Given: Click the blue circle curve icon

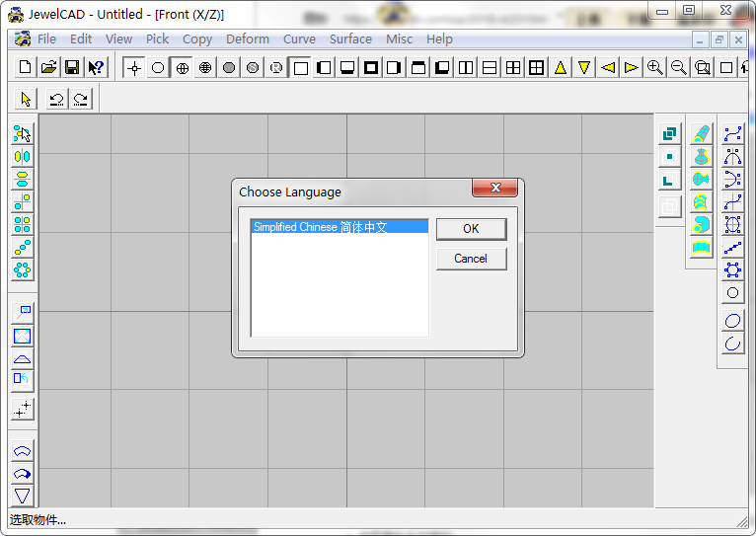Looking at the screenshot, I should click(x=732, y=292).
